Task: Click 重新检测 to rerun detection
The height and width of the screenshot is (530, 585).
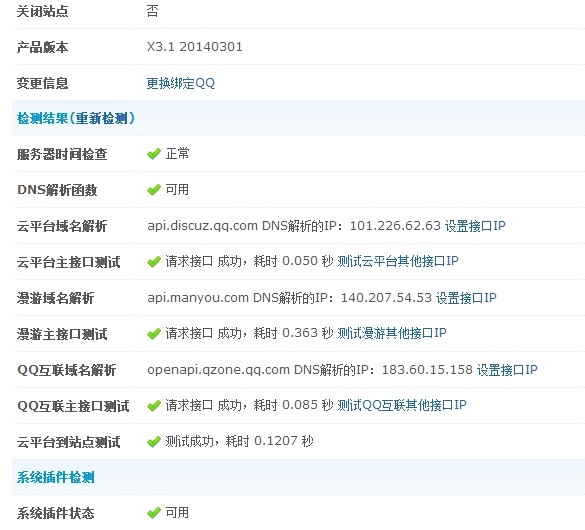Action: [101, 119]
